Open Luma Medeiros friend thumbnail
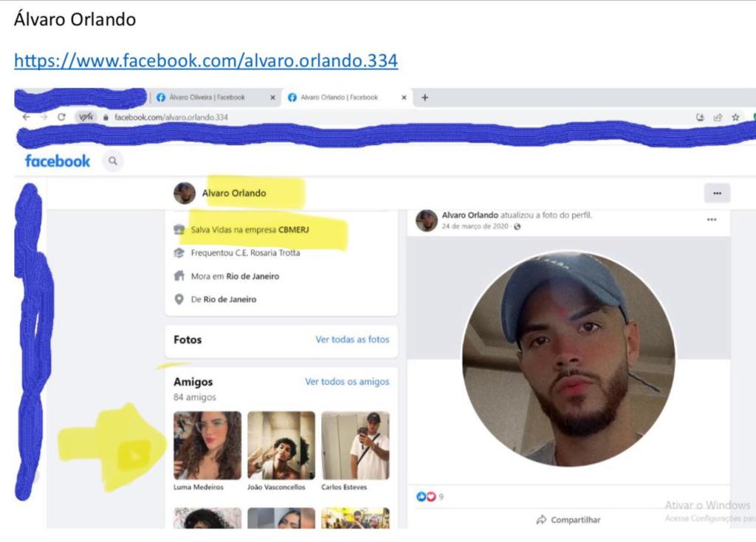 point(207,445)
